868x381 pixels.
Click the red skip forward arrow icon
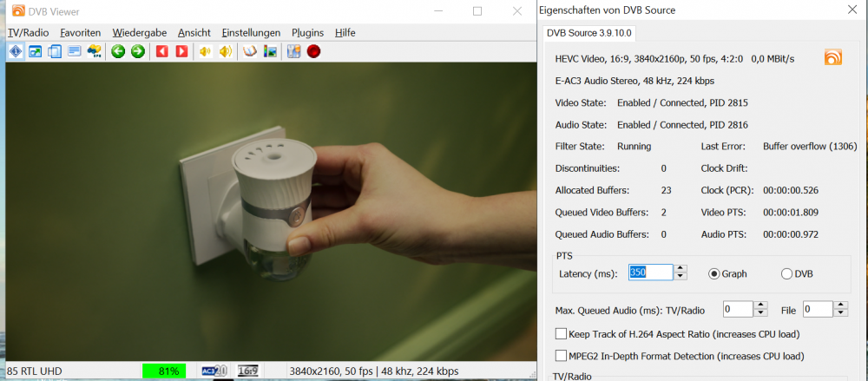181,51
